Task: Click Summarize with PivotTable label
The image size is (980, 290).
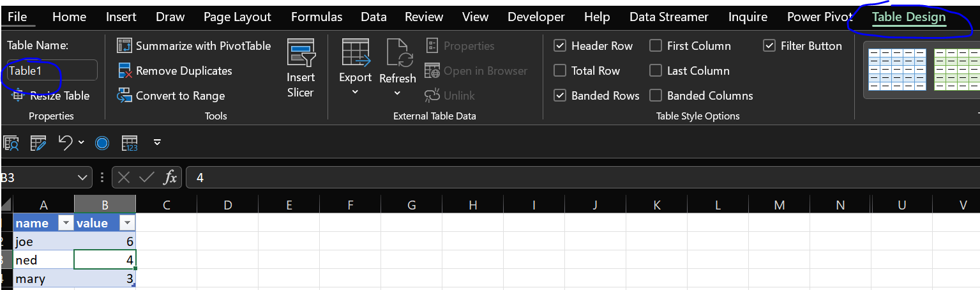Action: pos(204,46)
